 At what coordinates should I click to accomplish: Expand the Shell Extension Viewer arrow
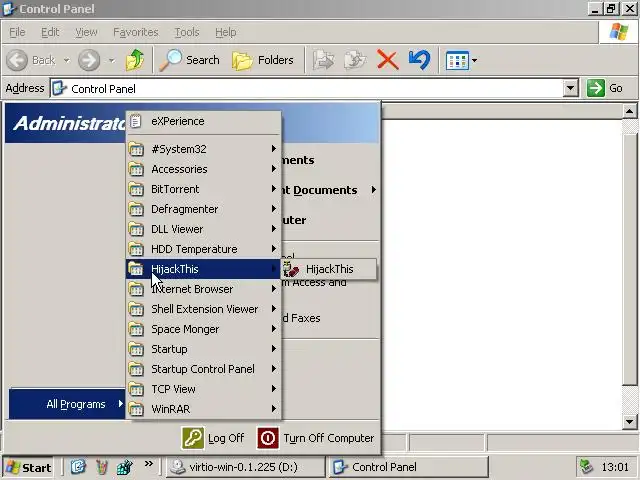pyautogui.click(x=274, y=309)
